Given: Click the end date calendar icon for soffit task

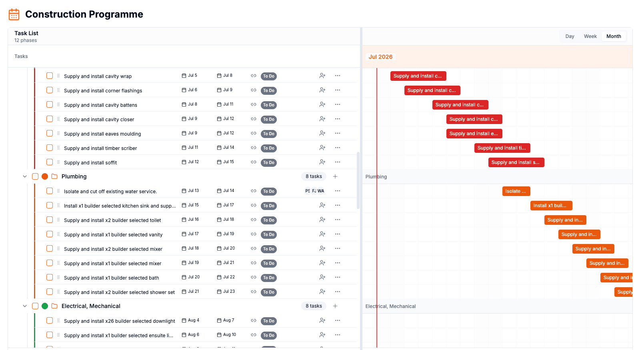Looking at the screenshot, I should pos(219,162).
